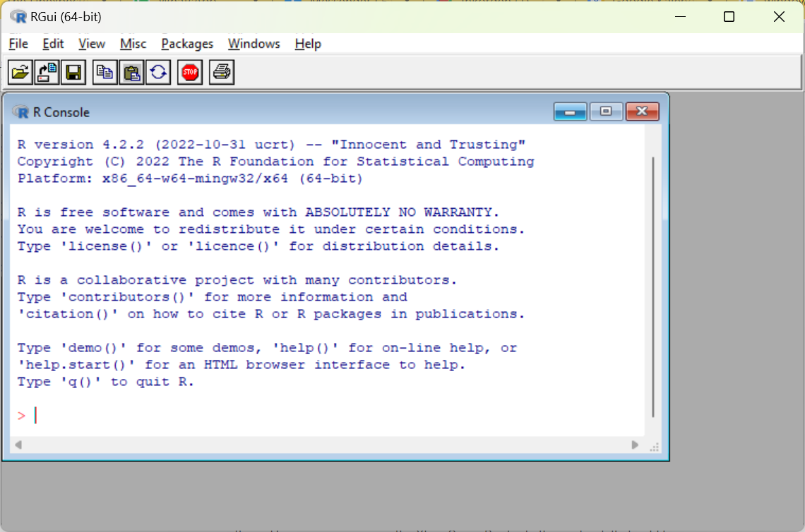Click the console resize grip corner

pos(654,447)
